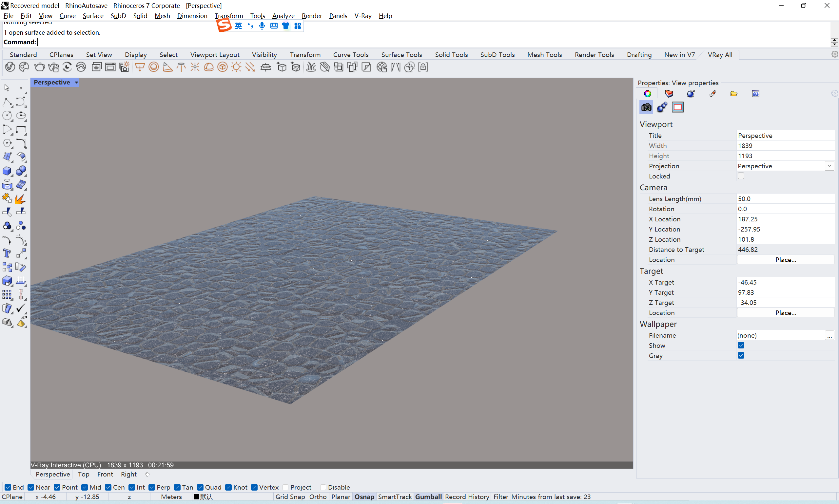Viewport: 839px width, 504px height.
Task: Click the black default layer color swatch
Action: click(196, 496)
